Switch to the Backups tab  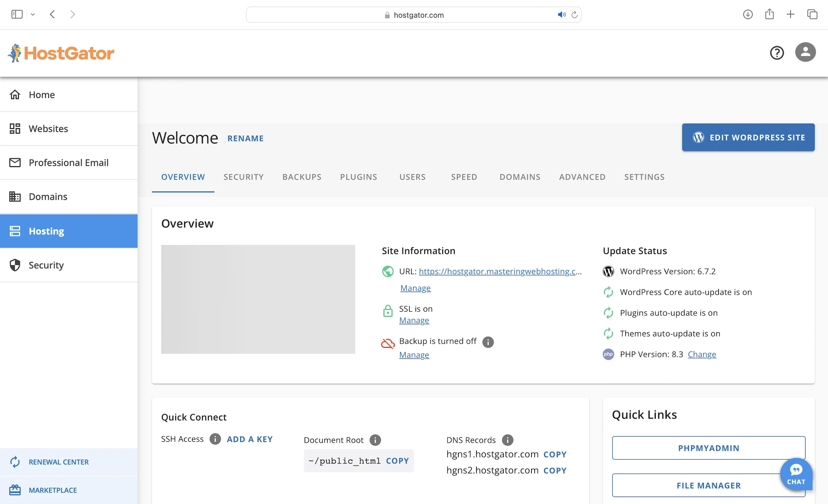(301, 177)
